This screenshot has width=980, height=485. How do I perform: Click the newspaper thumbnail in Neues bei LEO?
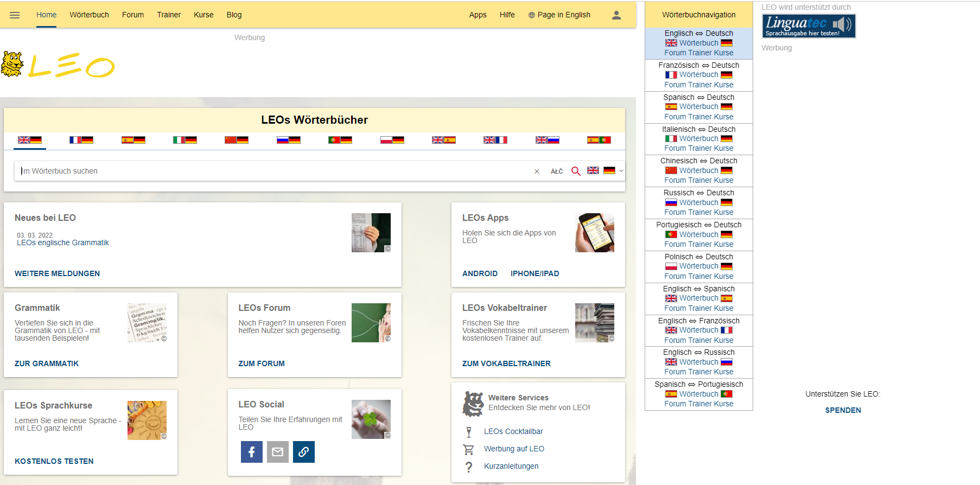pos(371,233)
